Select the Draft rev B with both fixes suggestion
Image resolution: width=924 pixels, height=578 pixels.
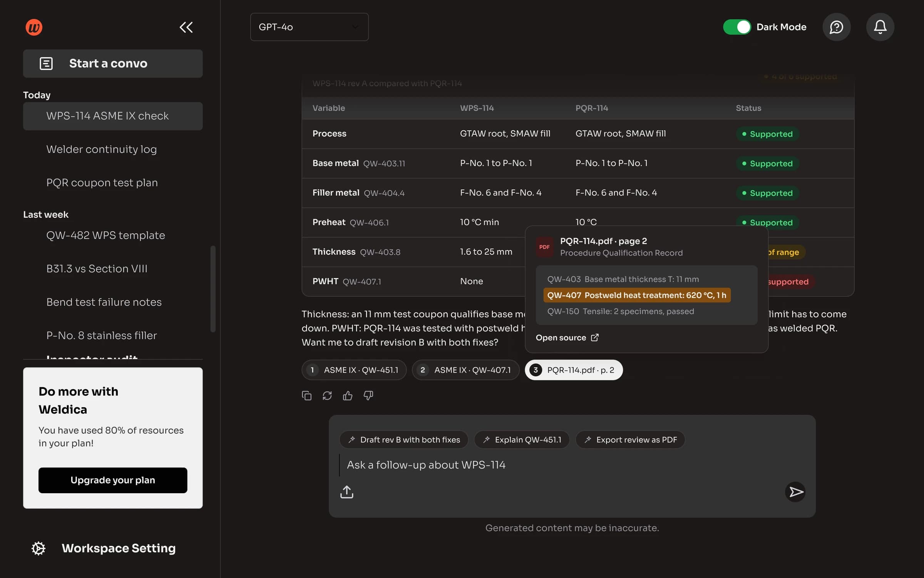[404, 440]
